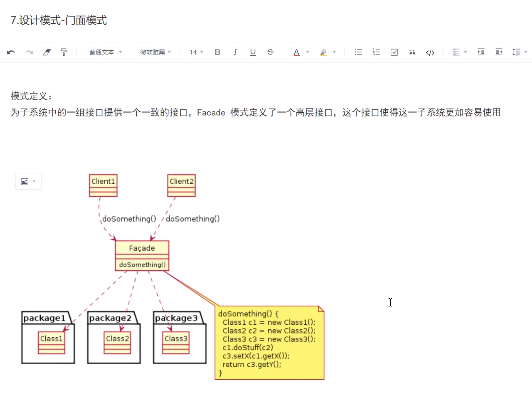532x393 pixels.
Task: Toggle bold formatting
Action: click(217, 52)
